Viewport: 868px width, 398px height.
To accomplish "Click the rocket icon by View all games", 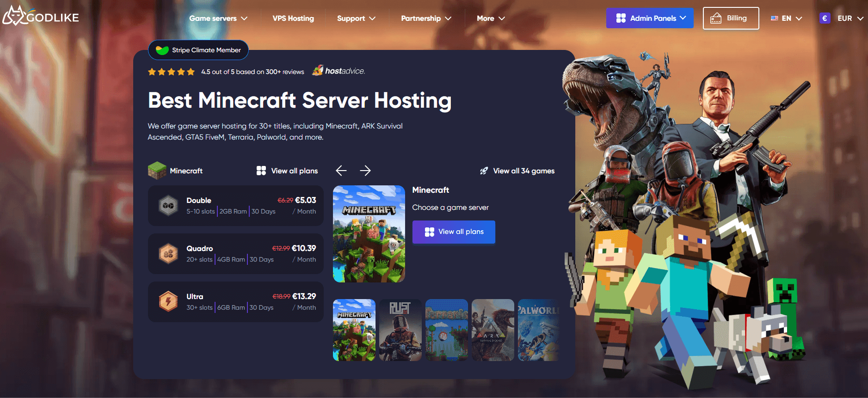I will click(x=484, y=171).
